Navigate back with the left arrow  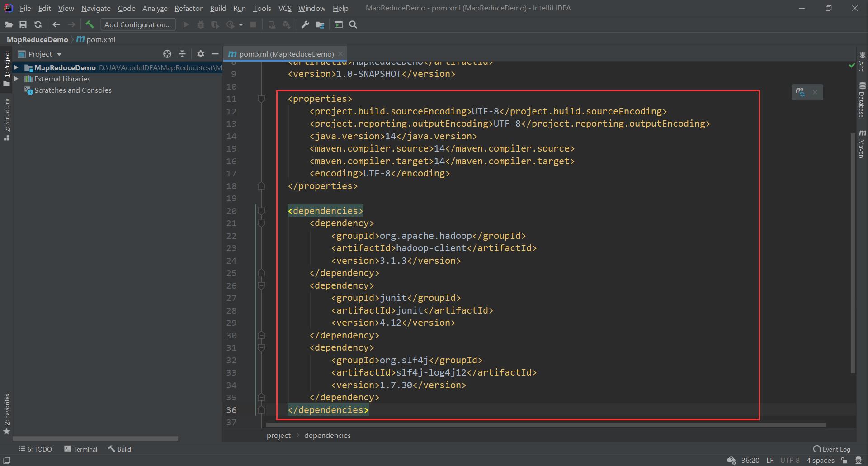[x=56, y=25]
